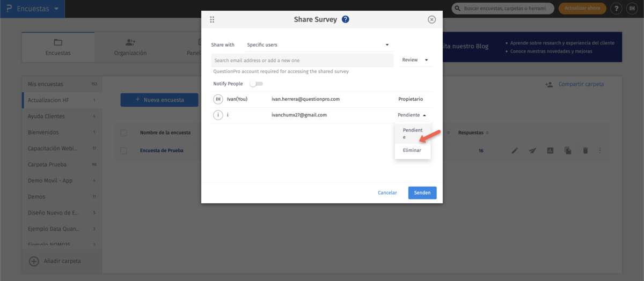Image resolution: width=644 pixels, height=281 pixels.
Task: Sort the table by the Respuestas arrows
Action: [487, 132]
